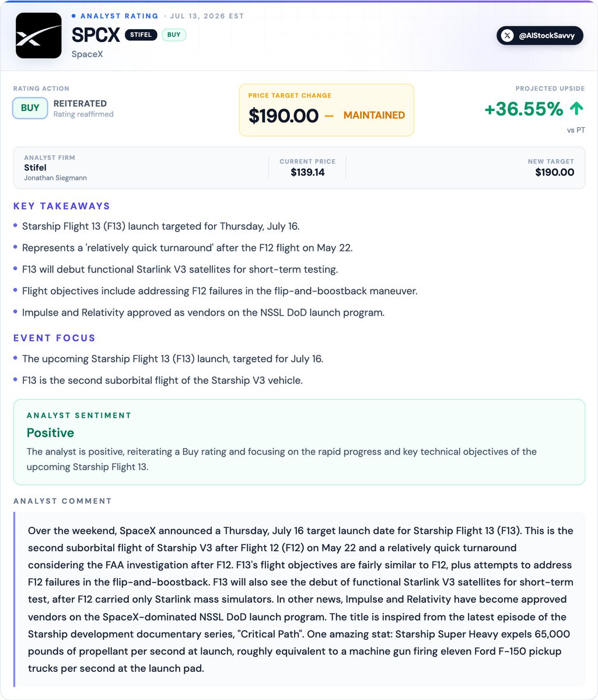Click the EVENT FOCUS heading
This screenshot has width=598, height=700.
point(54,338)
